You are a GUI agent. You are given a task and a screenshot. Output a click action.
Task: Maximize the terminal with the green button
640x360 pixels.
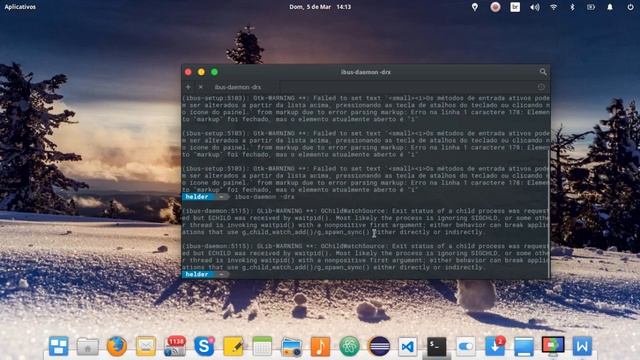[x=214, y=72]
